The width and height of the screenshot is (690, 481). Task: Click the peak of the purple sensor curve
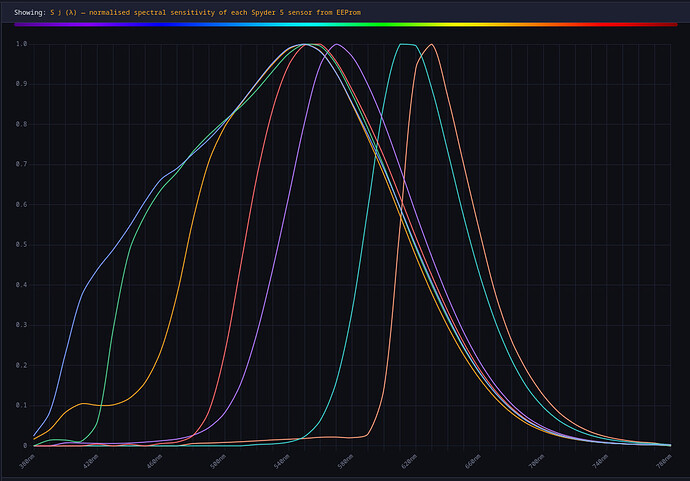[x=337, y=44]
